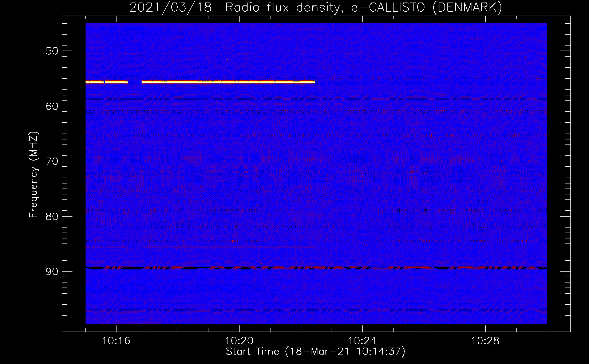Click the first short yellow segment at the plot's left edge
Screen dimensions: 589x364
tap(95, 82)
